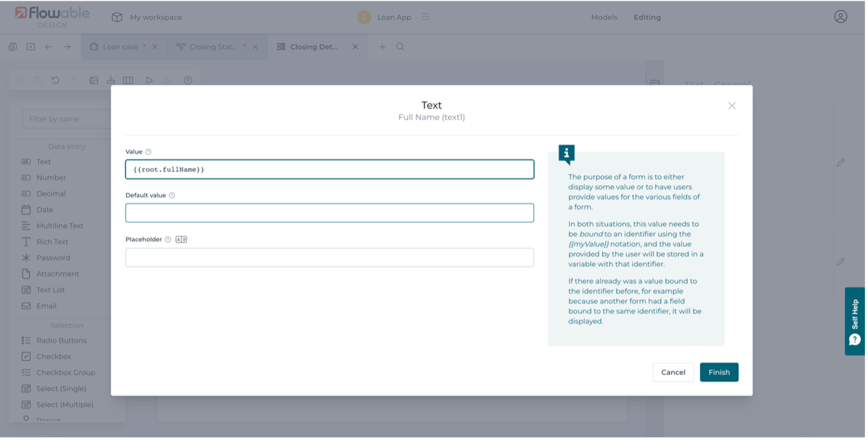Click help icon beside Default value

172,196
